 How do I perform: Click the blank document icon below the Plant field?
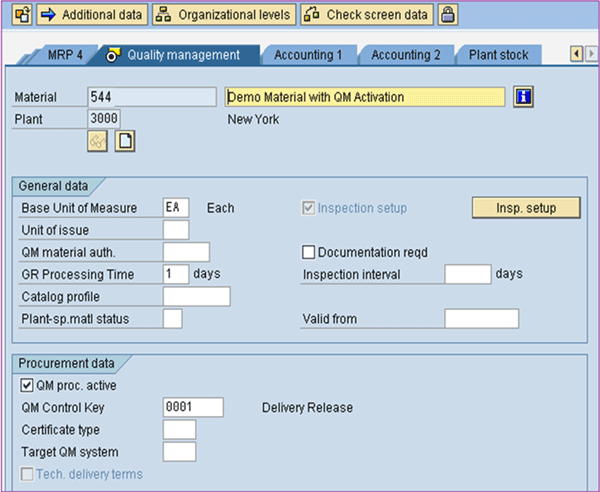click(125, 141)
